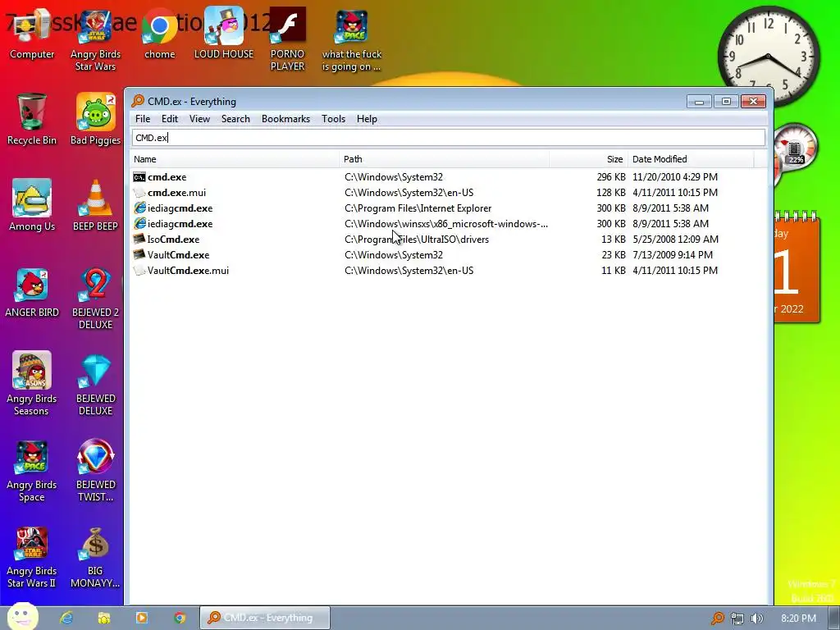Open the Search menu
This screenshot has width=840, height=630.
click(x=235, y=119)
